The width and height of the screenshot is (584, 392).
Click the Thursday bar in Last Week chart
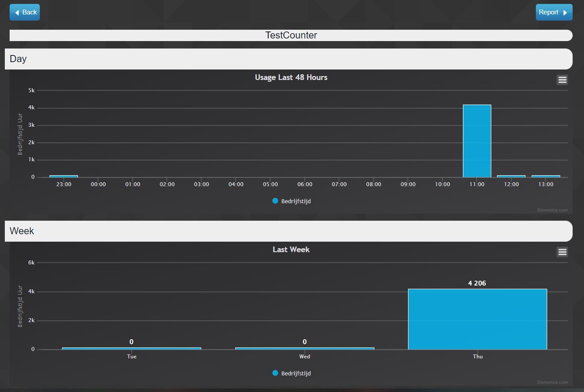(x=478, y=319)
